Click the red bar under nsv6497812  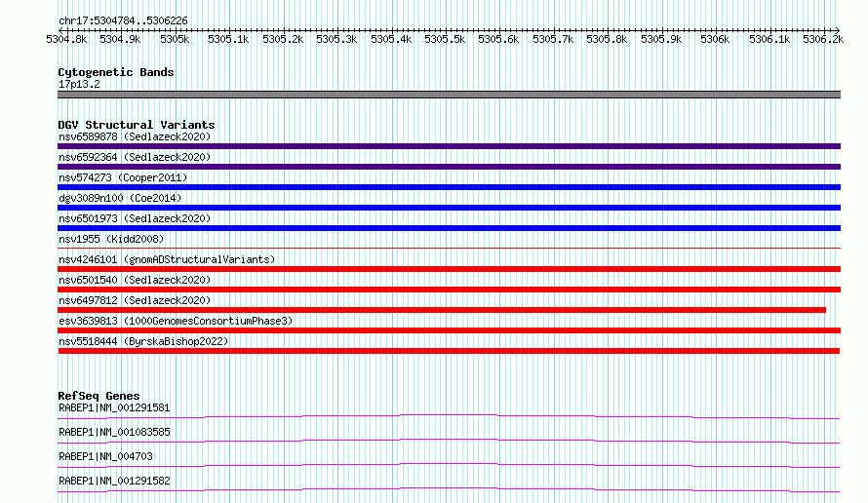(x=442, y=310)
